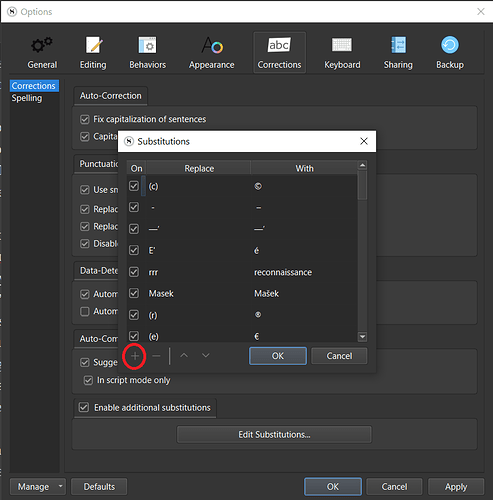Open the Appearance options pane
Image resolution: width=493 pixels, height=500 pixels.
click(x=211, y=53)
